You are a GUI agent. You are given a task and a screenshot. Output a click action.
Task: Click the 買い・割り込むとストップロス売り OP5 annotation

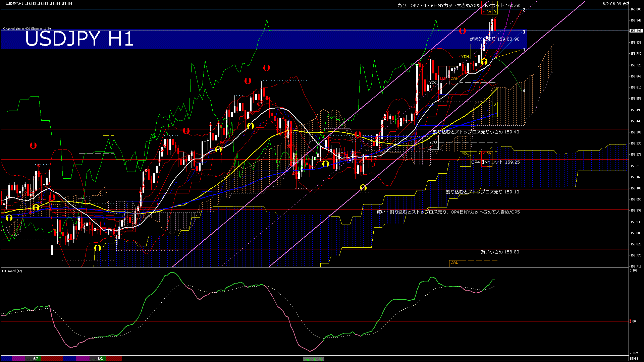coord(448,212)
